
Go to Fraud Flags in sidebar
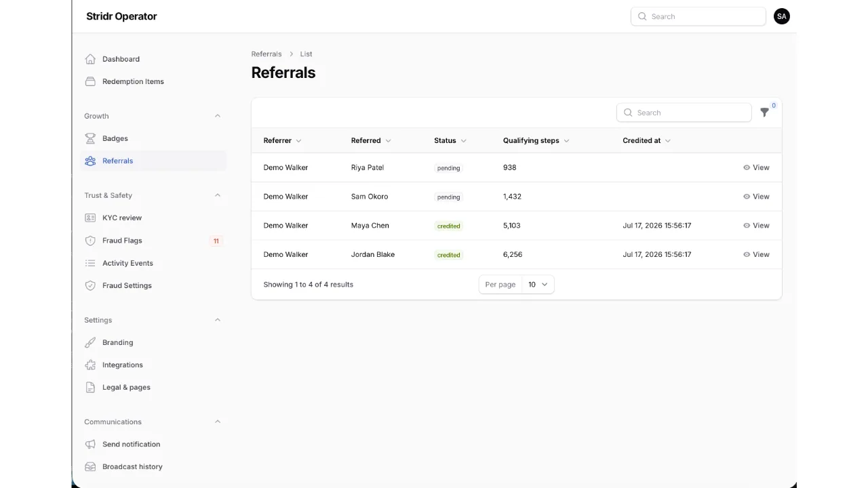click(x=155, y=241)
